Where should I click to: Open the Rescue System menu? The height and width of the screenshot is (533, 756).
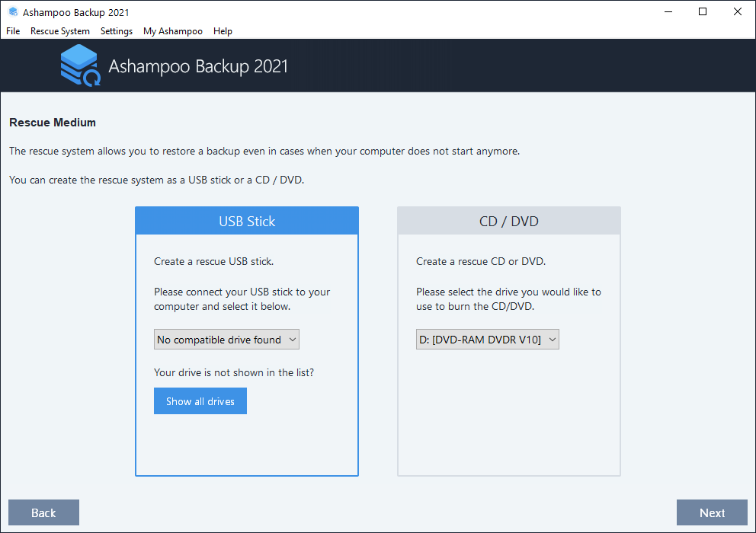click(x=60, y=31)
